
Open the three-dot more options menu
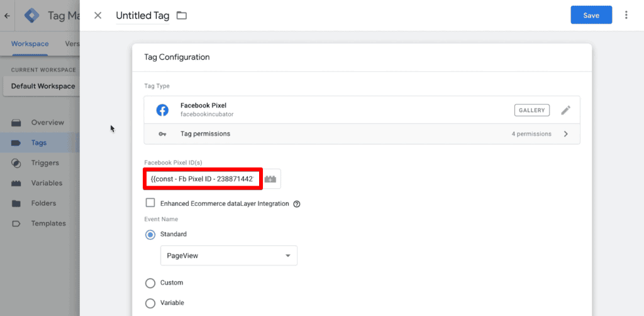pyautogui.click(x=626, y=15)
